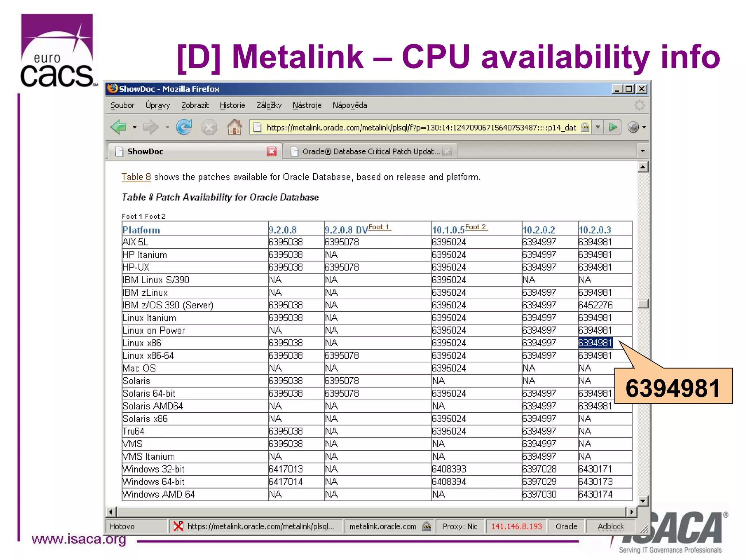The image size is (747, 560).
Task: Open the Soubor menu
Action: coord(122,105)
